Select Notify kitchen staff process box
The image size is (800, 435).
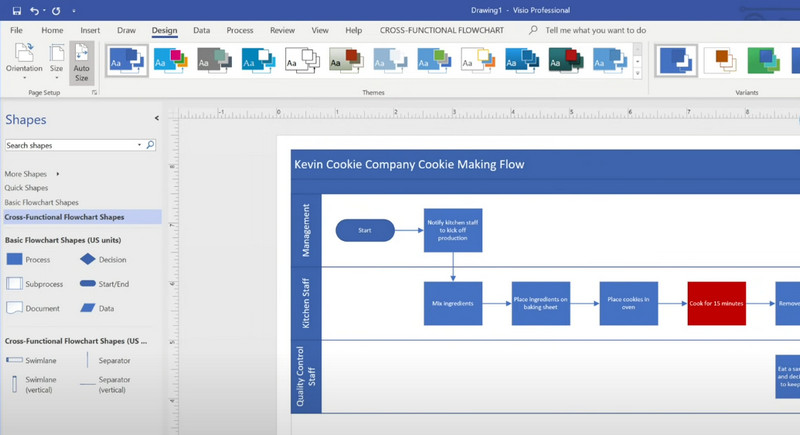click(x=453, y=230)
